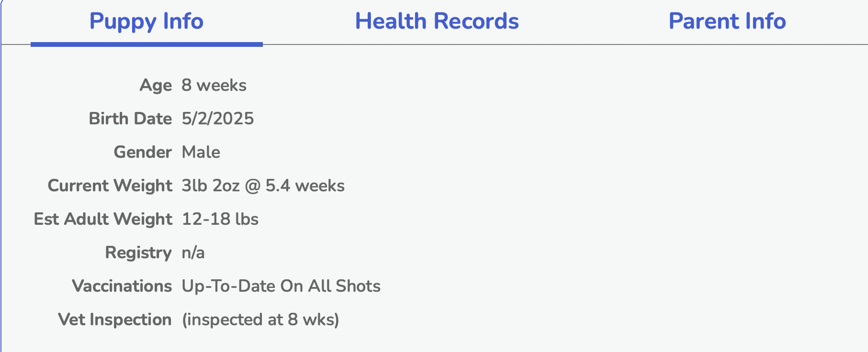Click the Gender label

[x=143, y=152]
